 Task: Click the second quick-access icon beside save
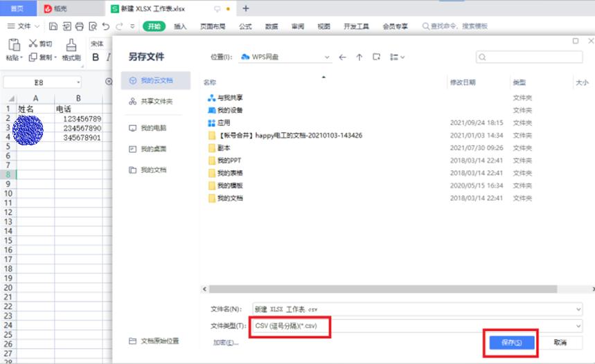[x=66, y=26]
